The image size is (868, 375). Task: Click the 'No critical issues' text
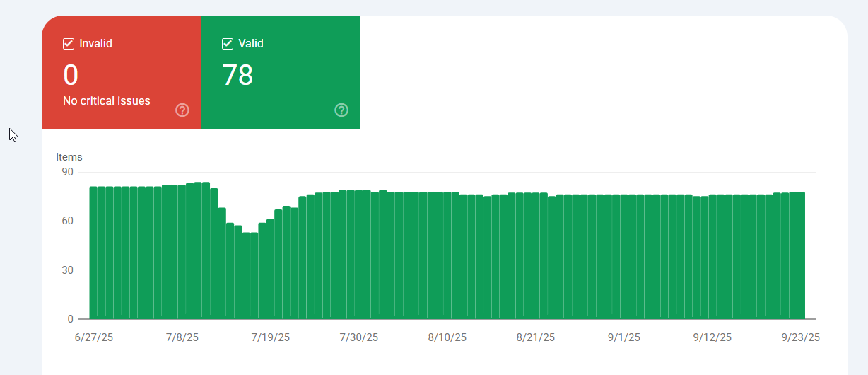point(107,101)
